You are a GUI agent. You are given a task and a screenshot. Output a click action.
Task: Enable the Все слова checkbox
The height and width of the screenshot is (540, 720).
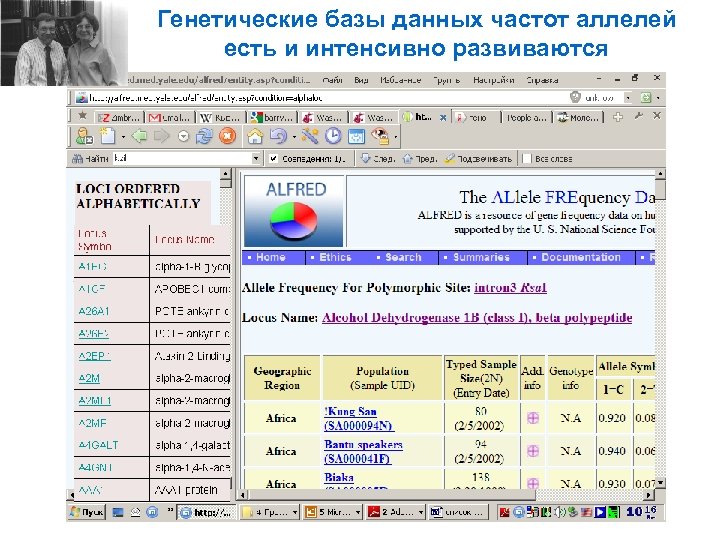[527, 159]
